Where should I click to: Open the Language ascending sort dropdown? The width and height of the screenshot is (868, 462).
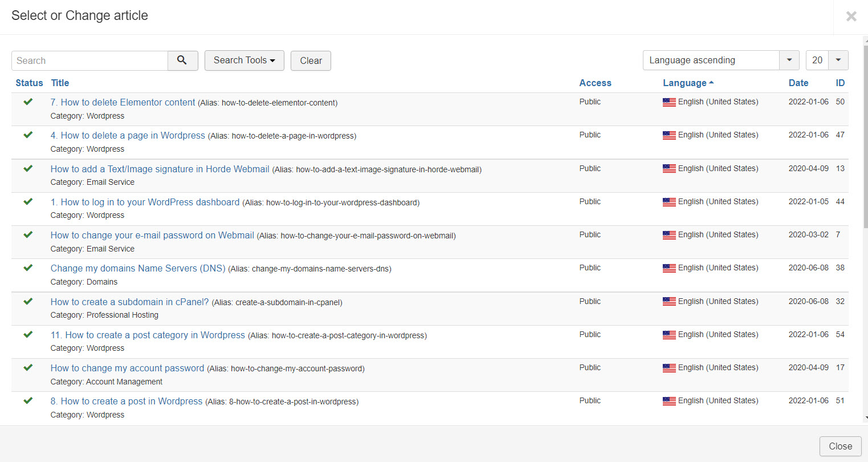click(x=721, y=60)
